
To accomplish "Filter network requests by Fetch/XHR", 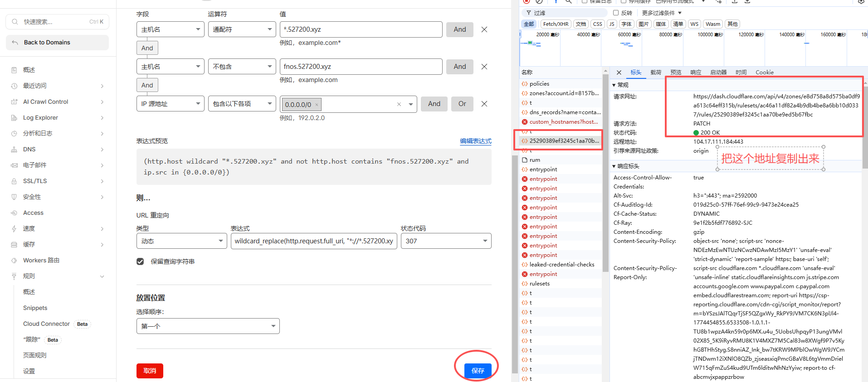I will coord(556,24).
